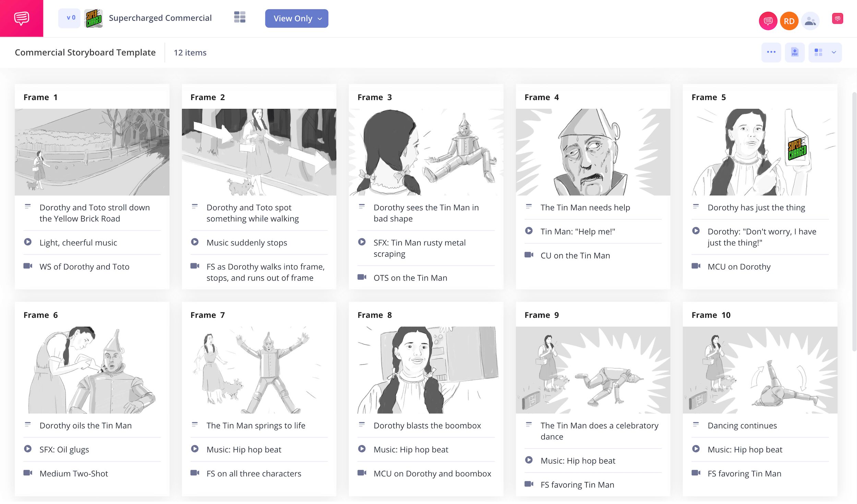Select the Commercial Storyboard Template title

tap(85, 52)
